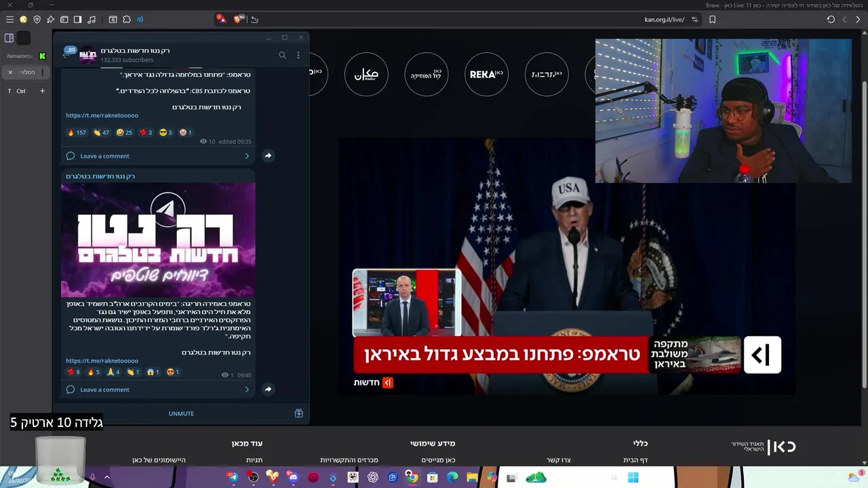Viewport: 868px width, 488px height.
Task: Open the music note playlist icon
Action: coord(92,20)
